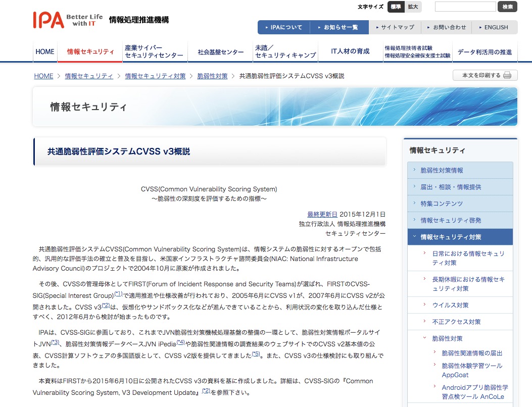Image resolution: width=532 pixels, height=407 pixels.
Task: Open the 最終更新日 link
Action: click(322, 214)
